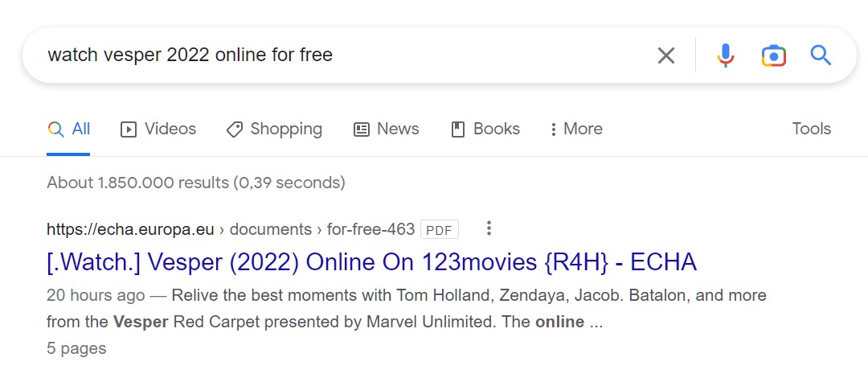
Task: Visit the echa.europa.eu URL breadcrumb
Action: pos(130,229)
